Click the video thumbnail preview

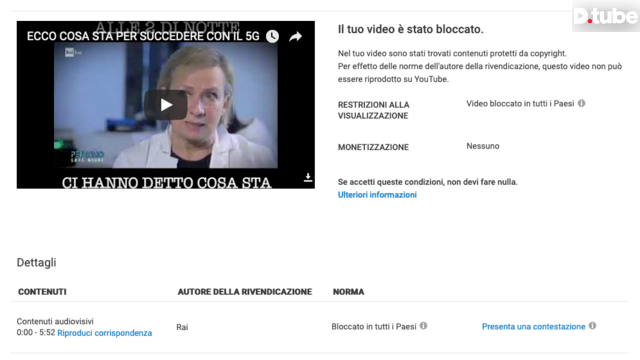coord(165,105)
